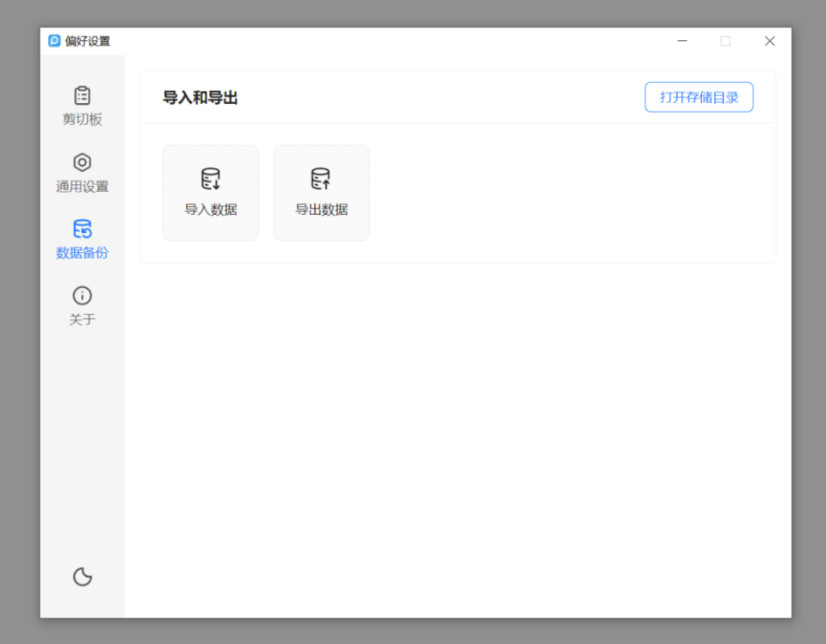Open 关于 via the info circle icon
This screenshot has height=644, width=826.
click(x=82, y=295)
